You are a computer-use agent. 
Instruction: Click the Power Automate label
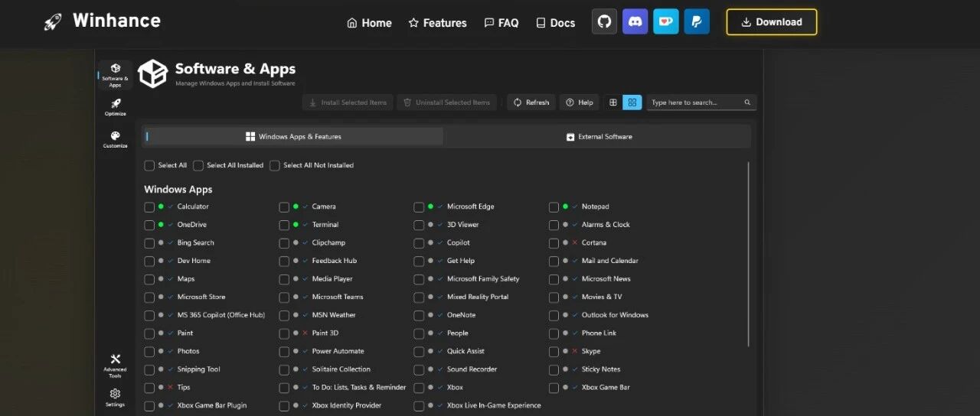(338, 351)
